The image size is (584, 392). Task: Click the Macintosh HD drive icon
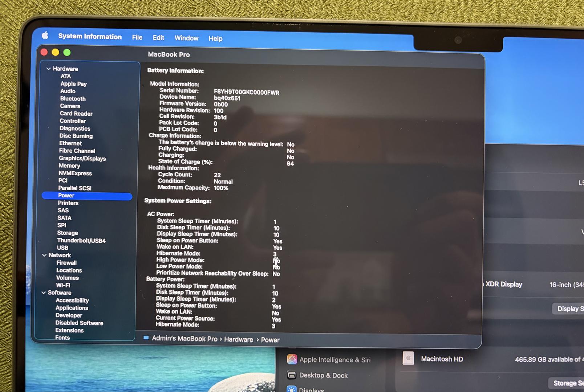pos(408,358)
